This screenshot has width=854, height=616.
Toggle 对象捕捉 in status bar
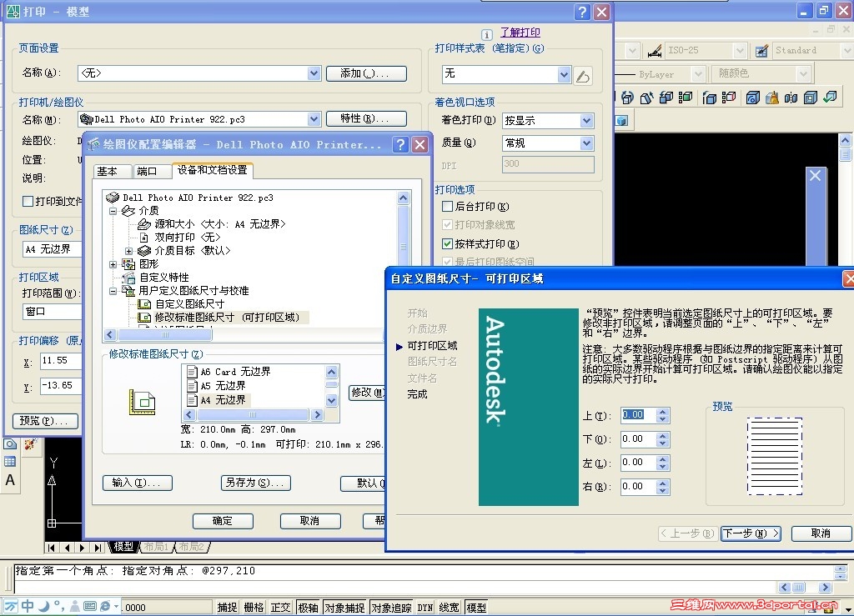344,608
